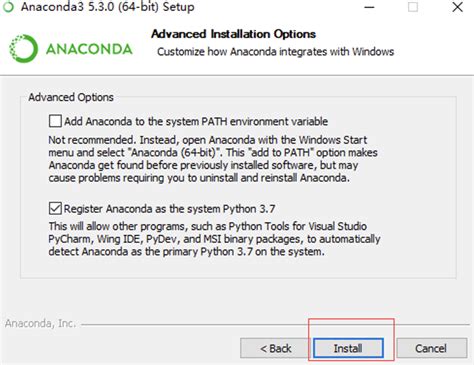Viewport: 474px width, 365px height.
Task: Minimize the Anaconda3 Setup window
Action: coord(369,7)
